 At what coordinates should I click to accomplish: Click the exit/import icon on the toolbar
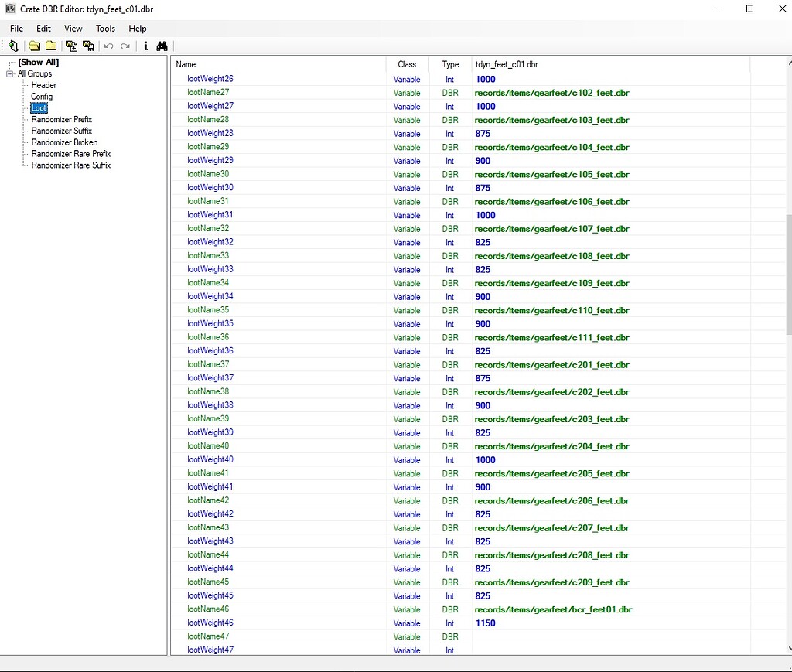[x=12, y=46]
